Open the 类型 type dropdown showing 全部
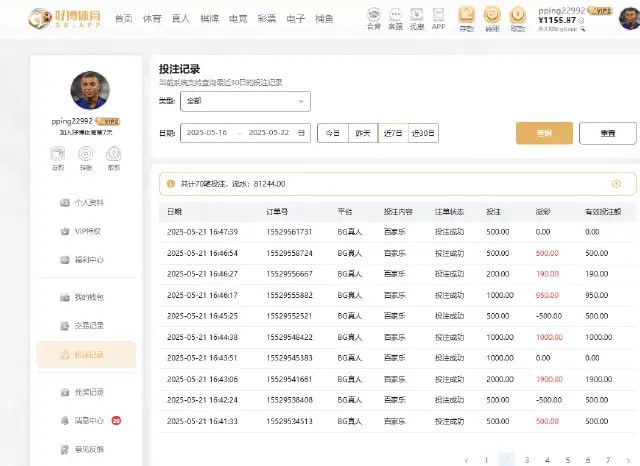 (x=245, y=101)
